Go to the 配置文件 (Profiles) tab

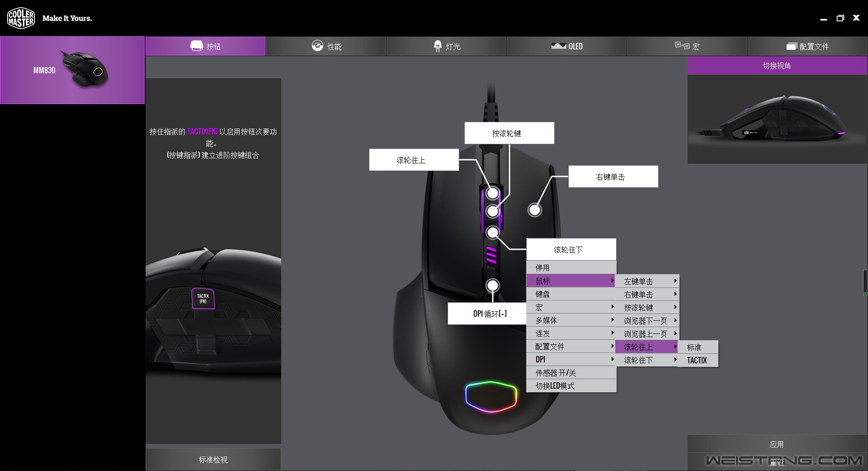pos(807,46)
